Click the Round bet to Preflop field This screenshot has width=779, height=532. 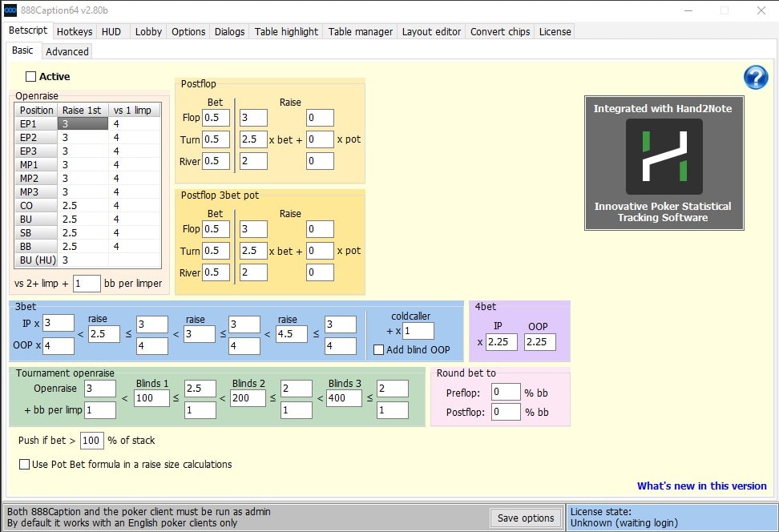point(506,392)
